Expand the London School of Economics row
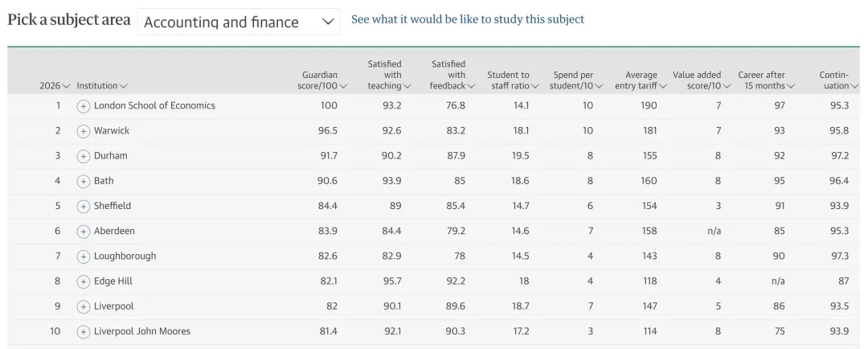 84,106
